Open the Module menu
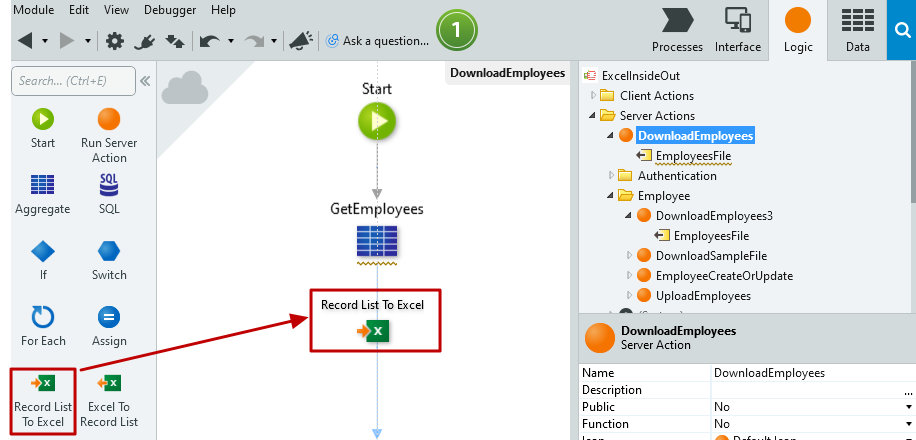Screen dimensions: 916x440 click(x=33, y=10)
